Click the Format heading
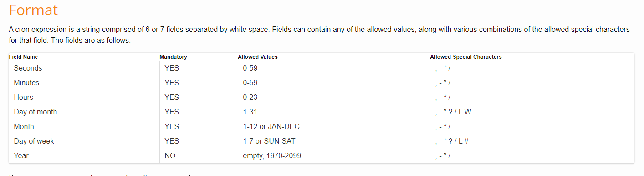Screen dimensions: 644x176 [33, 10]
